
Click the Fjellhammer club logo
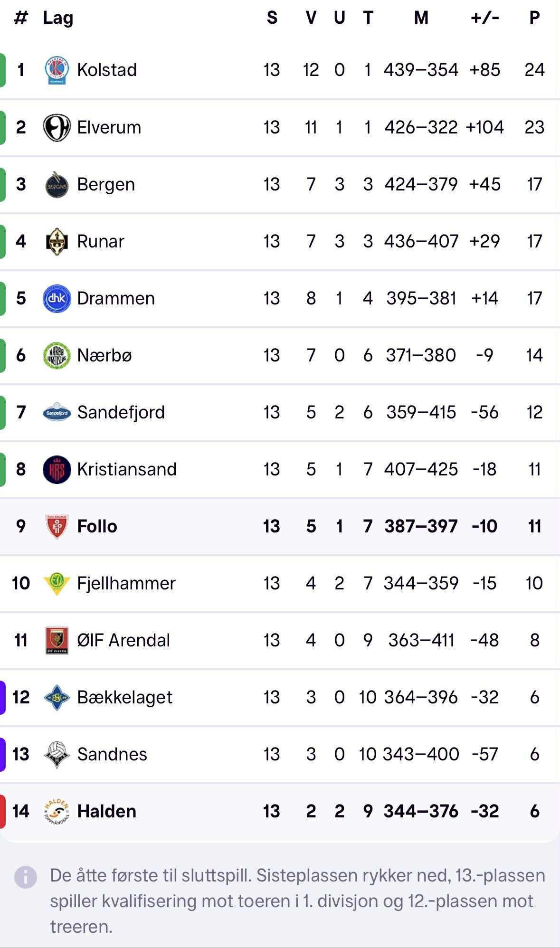coord(57,583)
